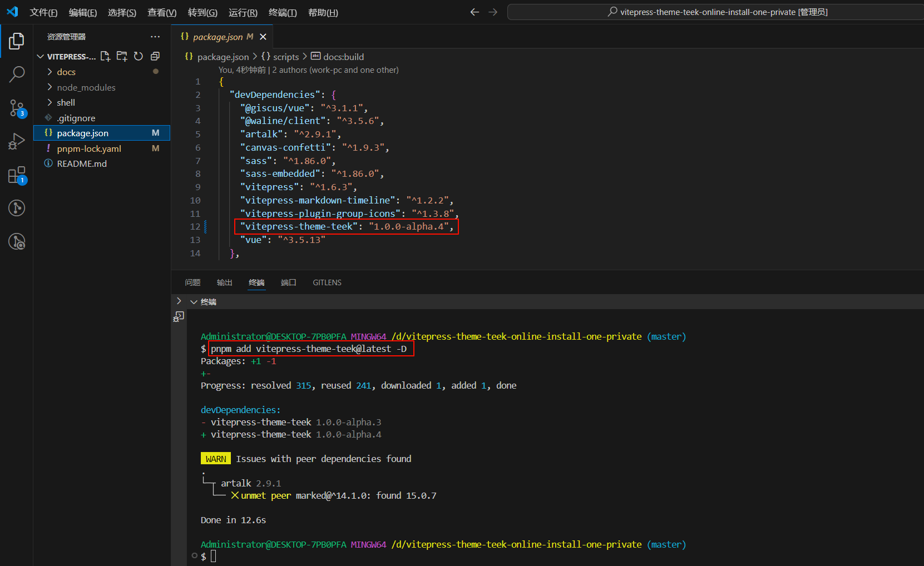
Task: Switch to the GITLENS panel tab
Action: click(327, 282)
